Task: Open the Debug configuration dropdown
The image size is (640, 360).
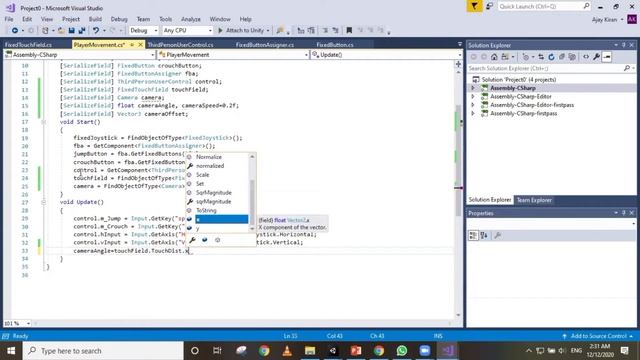Action: click(x=143, y=30)
